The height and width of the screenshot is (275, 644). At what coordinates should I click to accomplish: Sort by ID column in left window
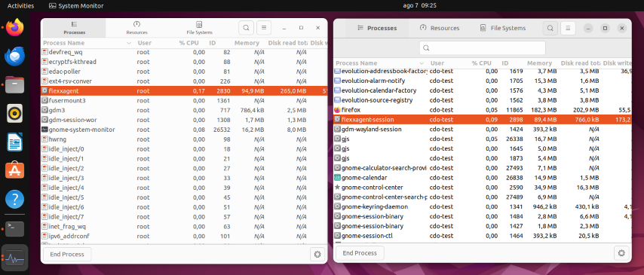pos(219,43)
